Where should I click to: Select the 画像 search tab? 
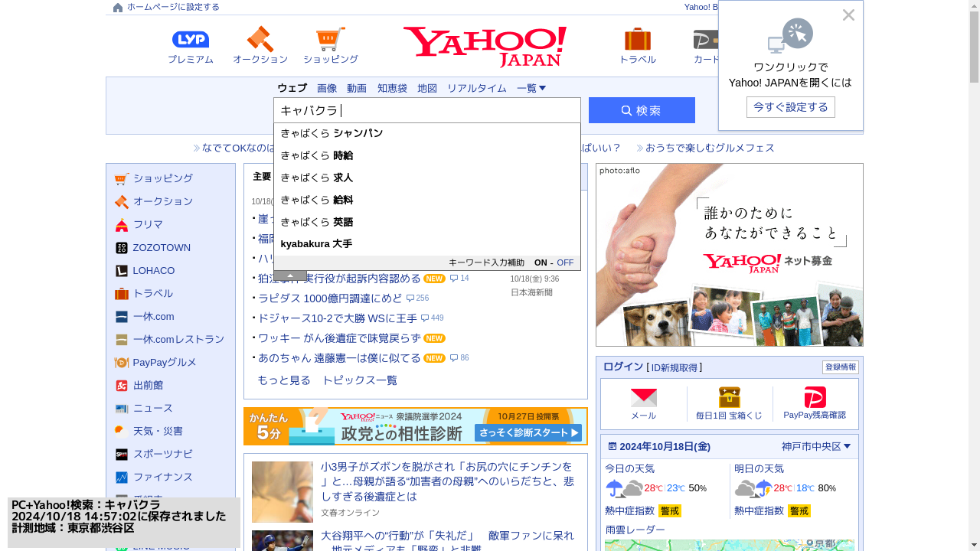(327, 88)
